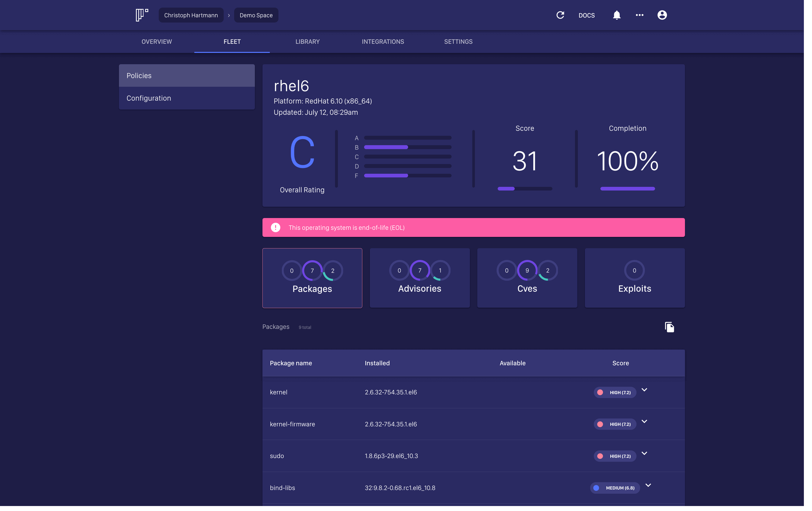
Task: Click the EOL warning alert icon
Action: coord(276,227)
